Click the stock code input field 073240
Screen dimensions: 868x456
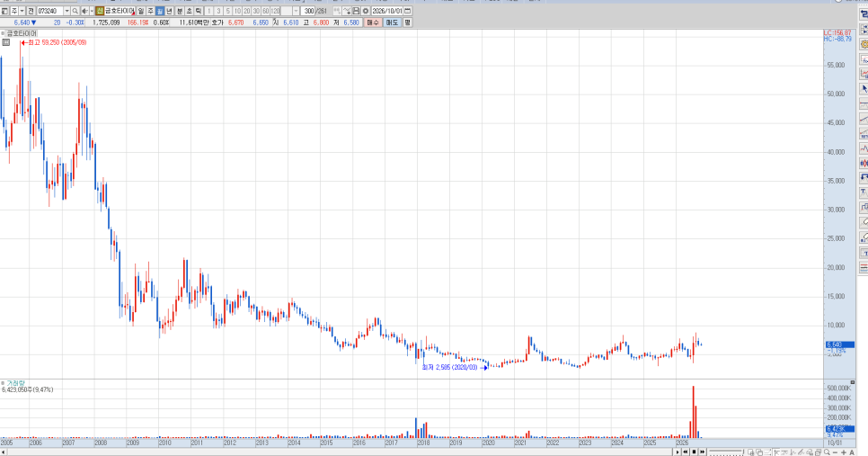point(50,11)
